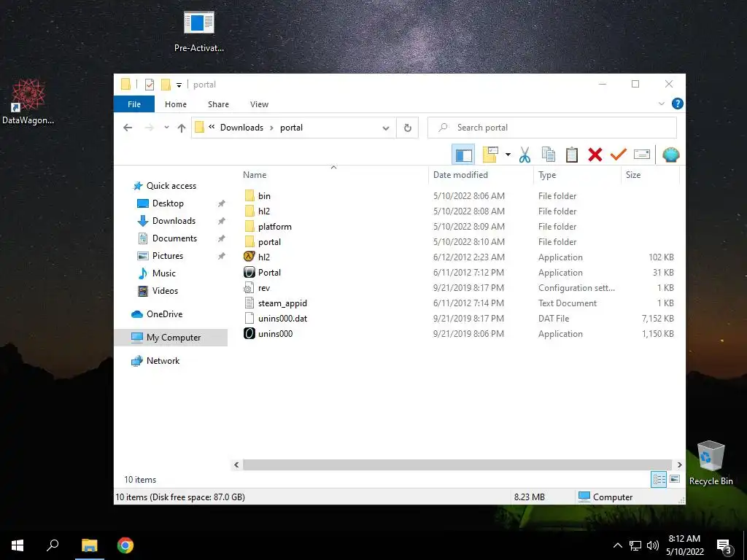Screen dimensions: 747x560
Task: Switch to large thumbnails view layout
Action: [675, 479]
